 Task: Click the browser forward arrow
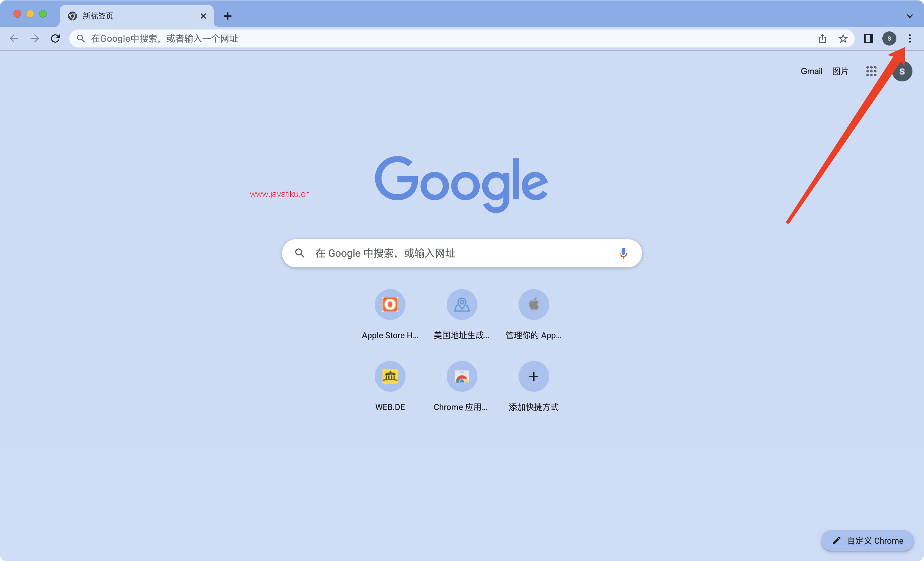pyautogui.click(x=35, y=38)
